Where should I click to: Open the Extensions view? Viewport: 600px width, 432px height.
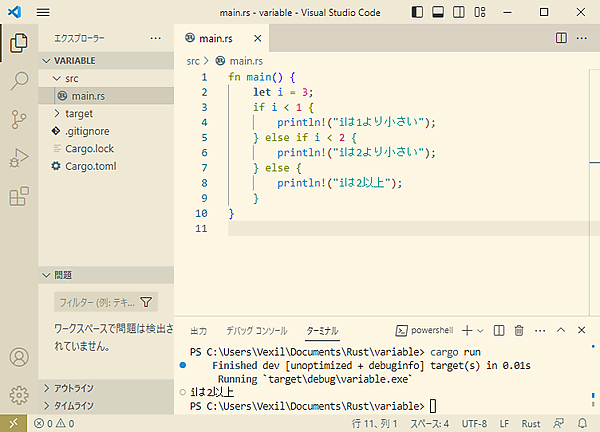(18, 197)
